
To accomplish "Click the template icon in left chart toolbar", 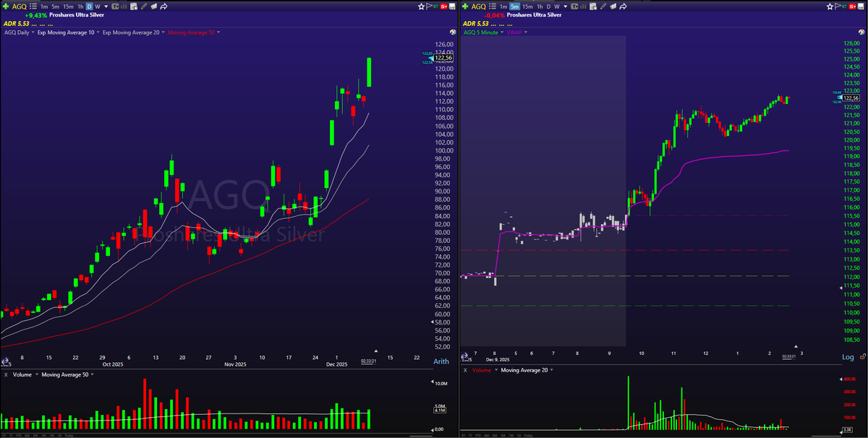I will [115, 7].
